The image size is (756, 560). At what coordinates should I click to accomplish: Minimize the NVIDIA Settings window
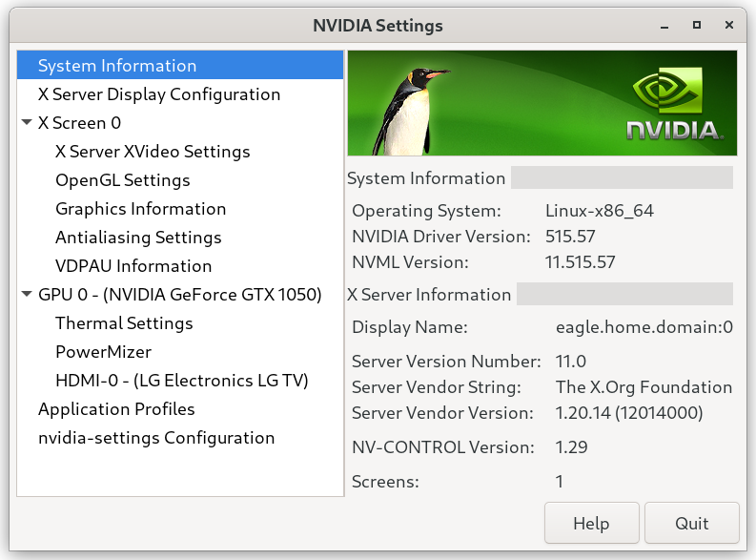[x=664, y=26]
